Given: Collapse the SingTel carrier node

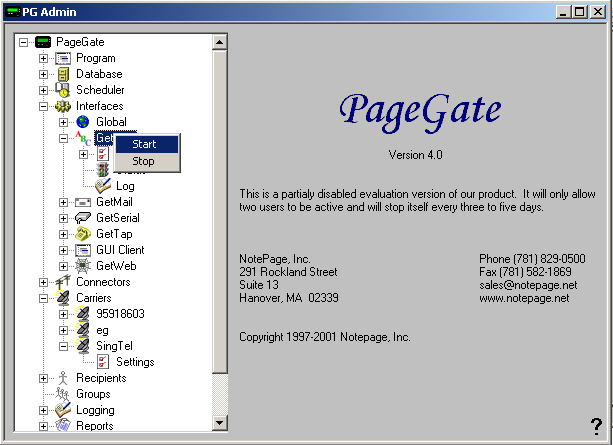Looking at the screenshot, I should coord(63,346).
